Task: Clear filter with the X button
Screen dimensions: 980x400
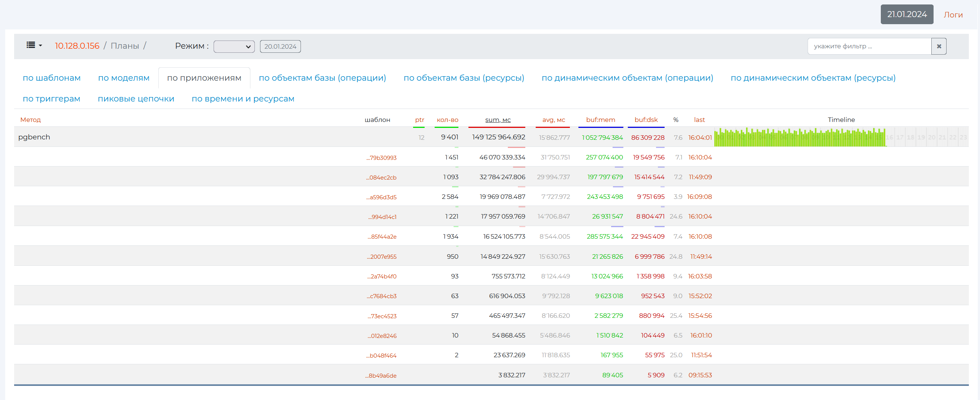Action: click(938, 46)
